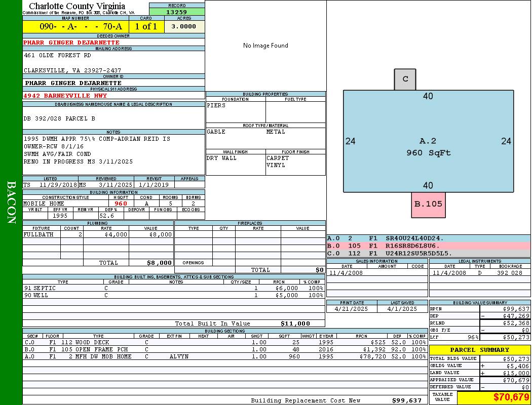
Task: Select the red deeded owner name
Action: [x=71, y=43]
